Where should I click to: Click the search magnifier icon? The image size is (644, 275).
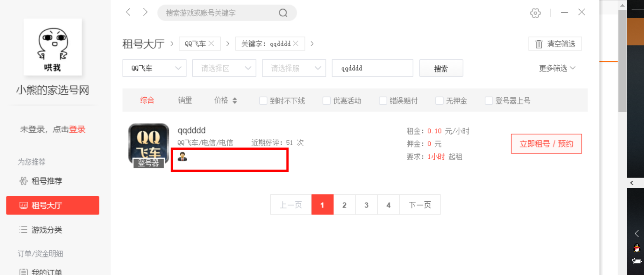(283, 13)
